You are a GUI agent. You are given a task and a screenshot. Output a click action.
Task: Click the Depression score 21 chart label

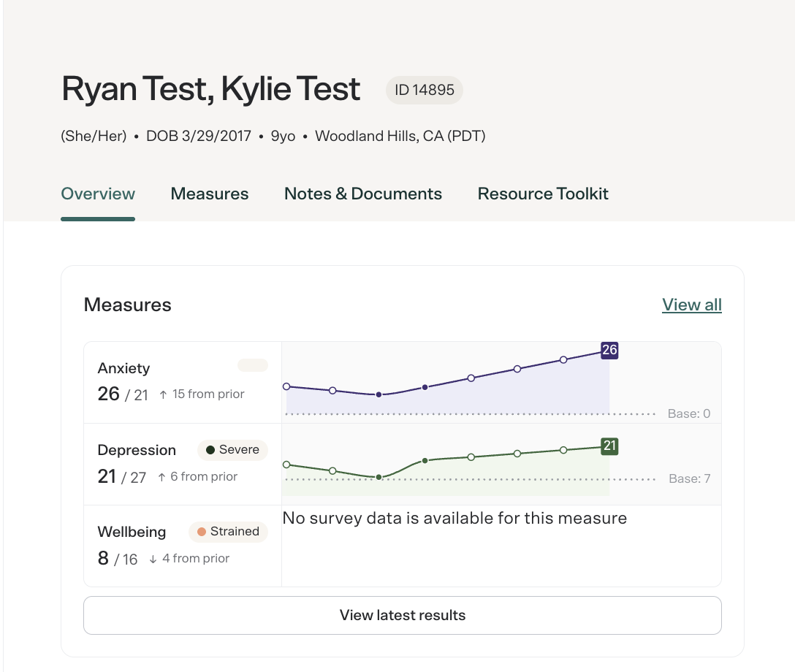(x=609, y=446)
